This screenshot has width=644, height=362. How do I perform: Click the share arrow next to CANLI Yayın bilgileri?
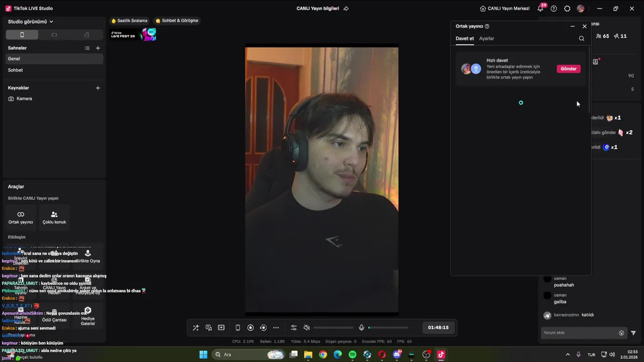[x=346, y=9]
